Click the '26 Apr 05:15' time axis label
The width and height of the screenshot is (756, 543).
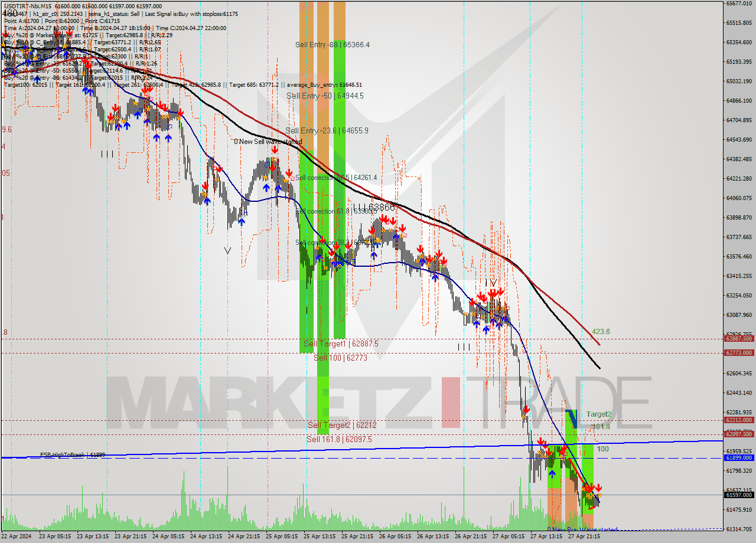tap(396, 537)
